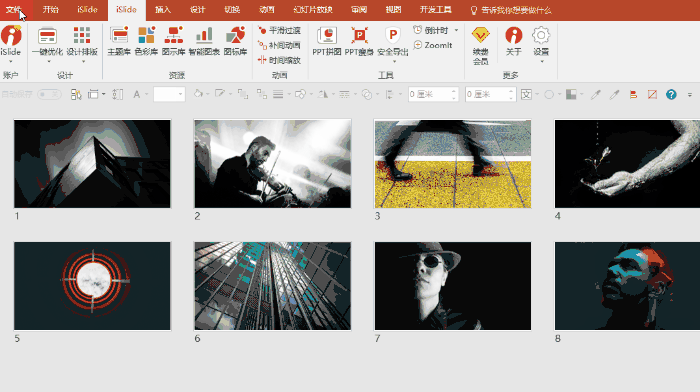Select slide 4 hand with flower thumbnail
The width and height of the screenshot is (700, 392).
pyautogui.click(x=627, y=164)
